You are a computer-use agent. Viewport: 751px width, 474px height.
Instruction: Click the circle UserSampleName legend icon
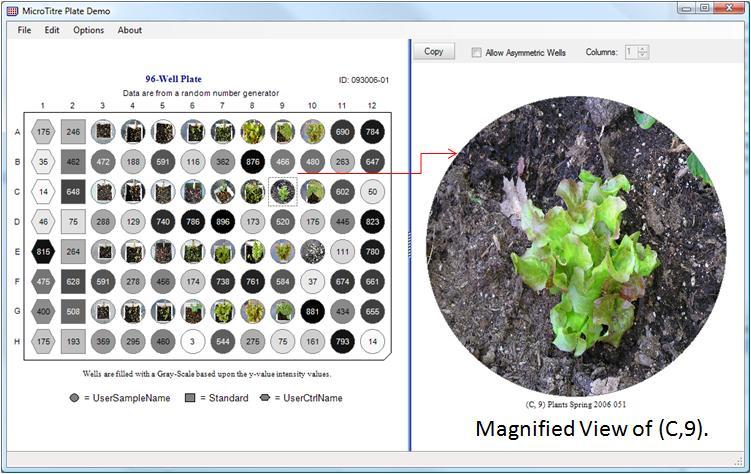pyautogui.click(x=76, y=398)
